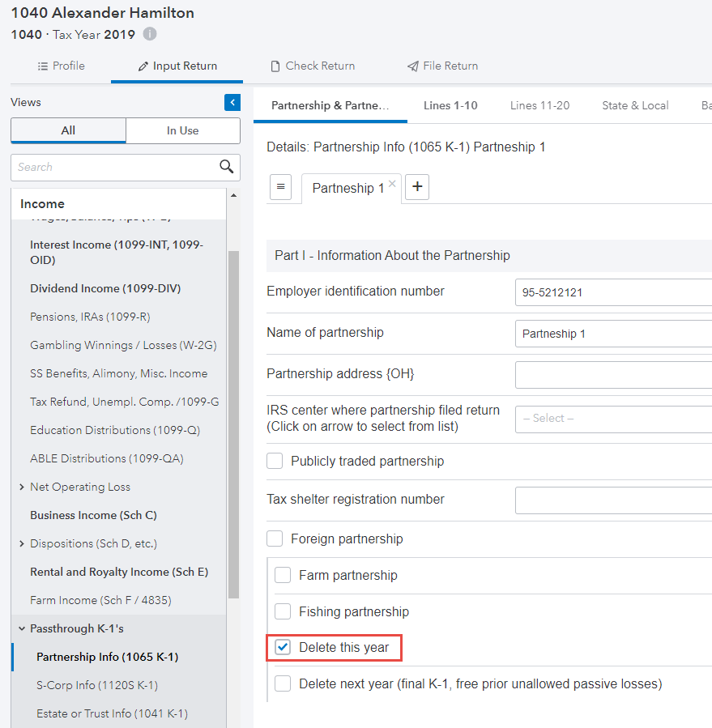Open S-Corp Info (1120S K-1) link
The height and width of the screenshot is (728, 712).
click(x=96, y=685)
